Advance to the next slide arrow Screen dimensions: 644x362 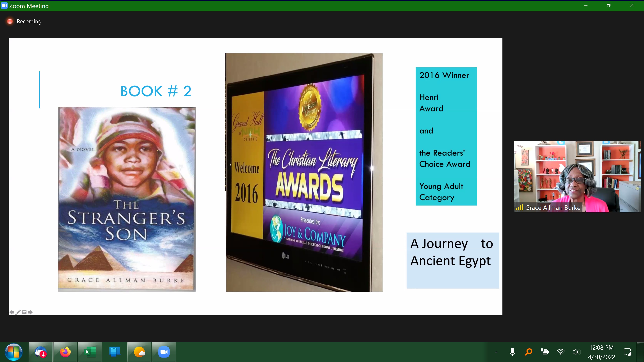pyautogui.click(x=30, y=312)
